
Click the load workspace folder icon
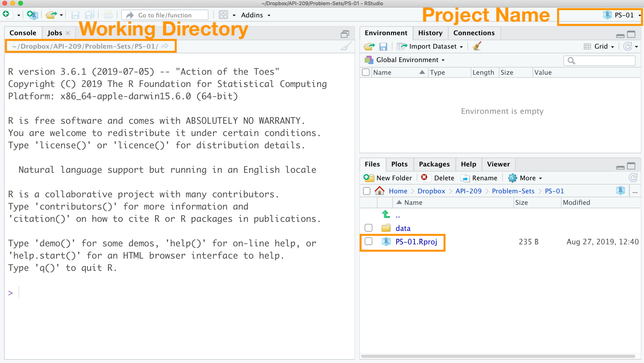click(x=369, y=47)
